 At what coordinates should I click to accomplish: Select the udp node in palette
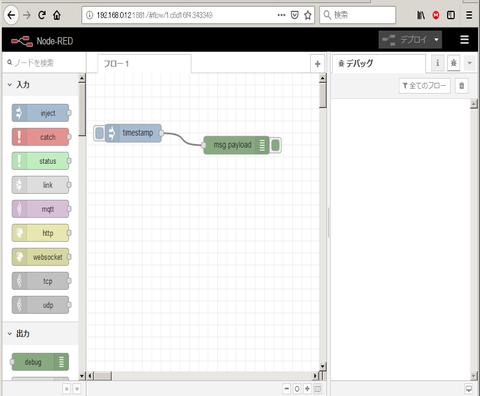point(40,305)
